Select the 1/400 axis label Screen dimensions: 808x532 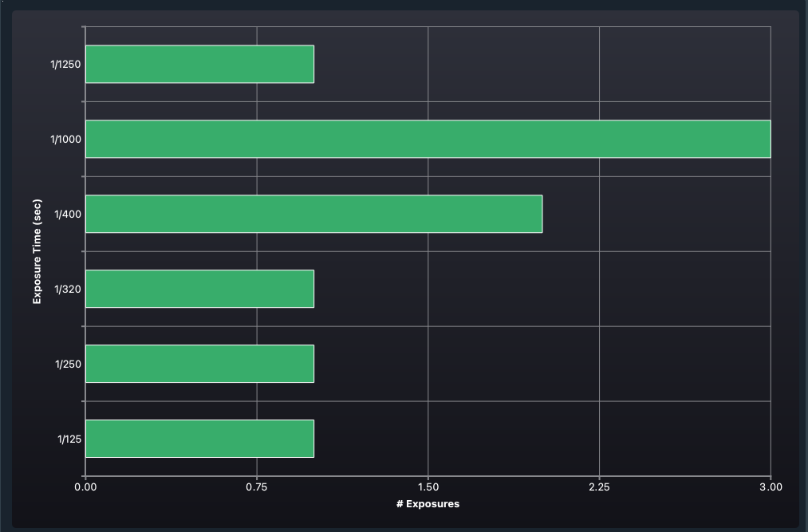coord(67,215)
